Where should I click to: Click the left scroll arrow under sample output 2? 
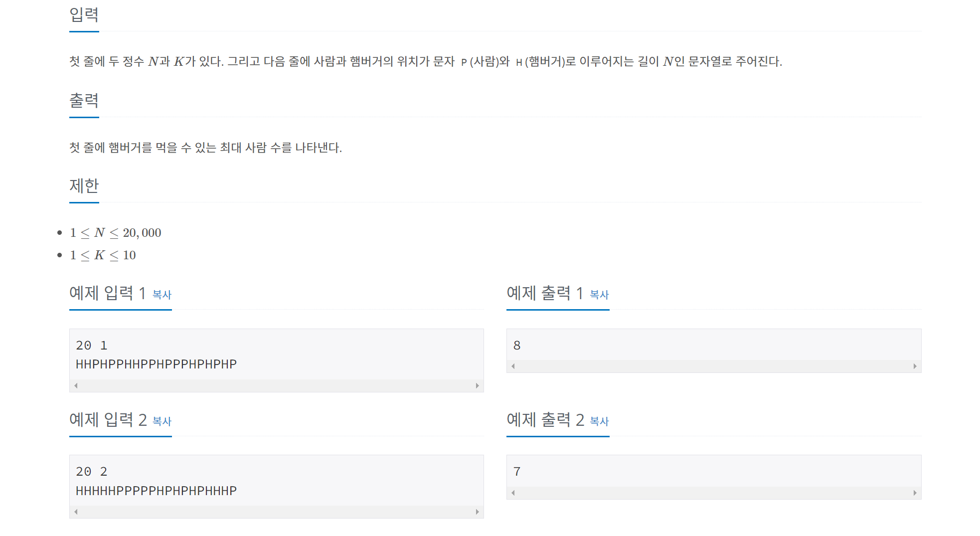(x=512, y=493)
